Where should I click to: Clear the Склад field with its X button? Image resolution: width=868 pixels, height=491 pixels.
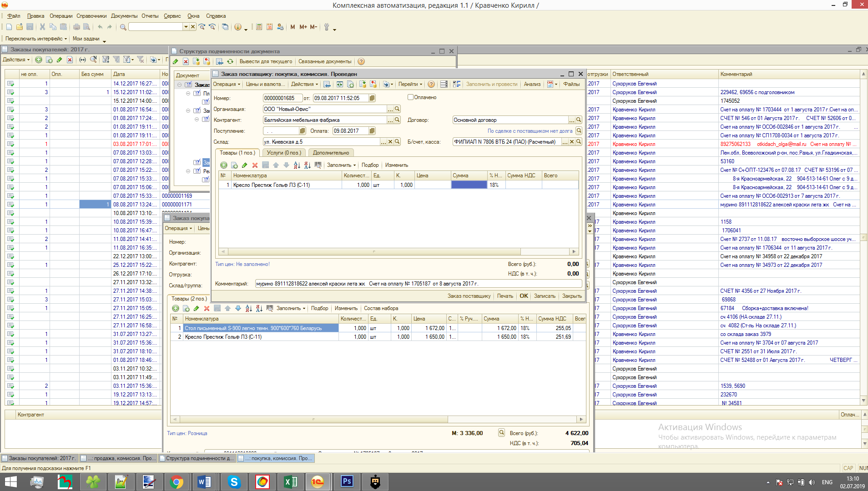coord(390,142)
